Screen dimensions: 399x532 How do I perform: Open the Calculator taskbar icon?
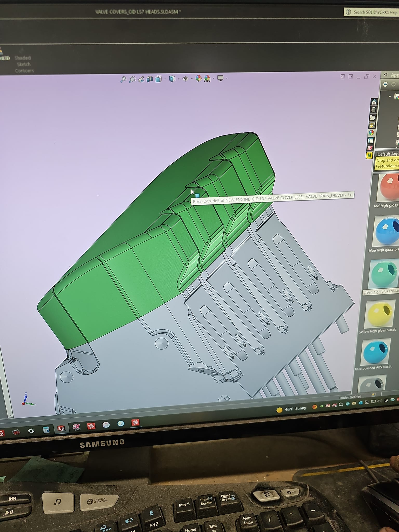[x=46, y=430]
